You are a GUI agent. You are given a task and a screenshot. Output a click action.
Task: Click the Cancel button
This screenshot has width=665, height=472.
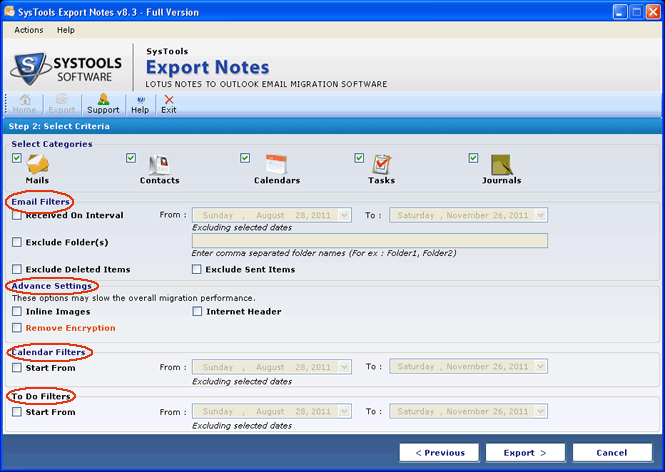[x=612, y=453]
